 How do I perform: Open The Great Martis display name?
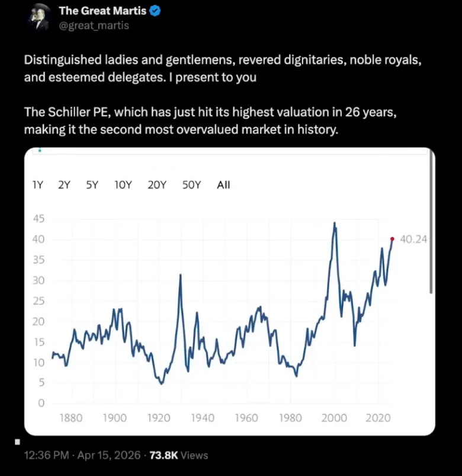point(102,11)
